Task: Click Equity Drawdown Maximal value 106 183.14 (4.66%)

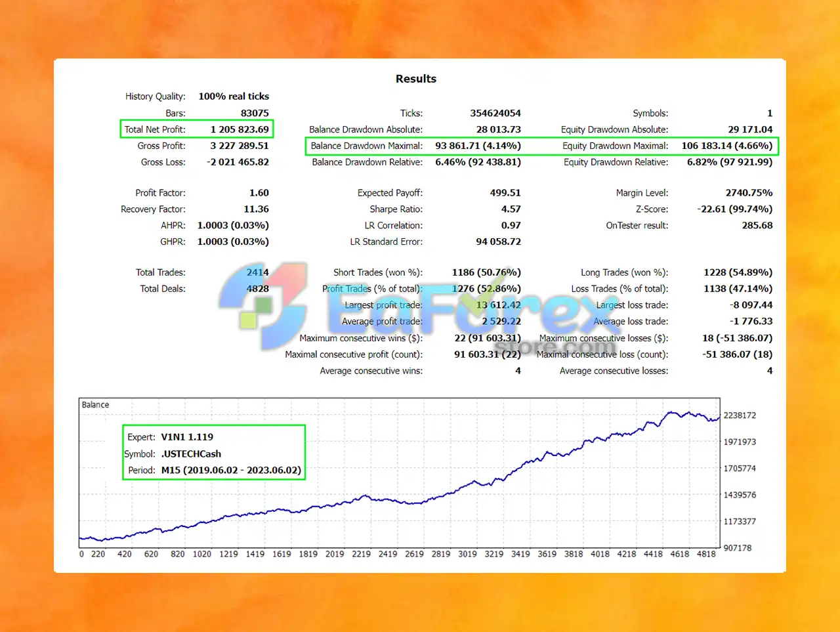Action: [727, 146]
